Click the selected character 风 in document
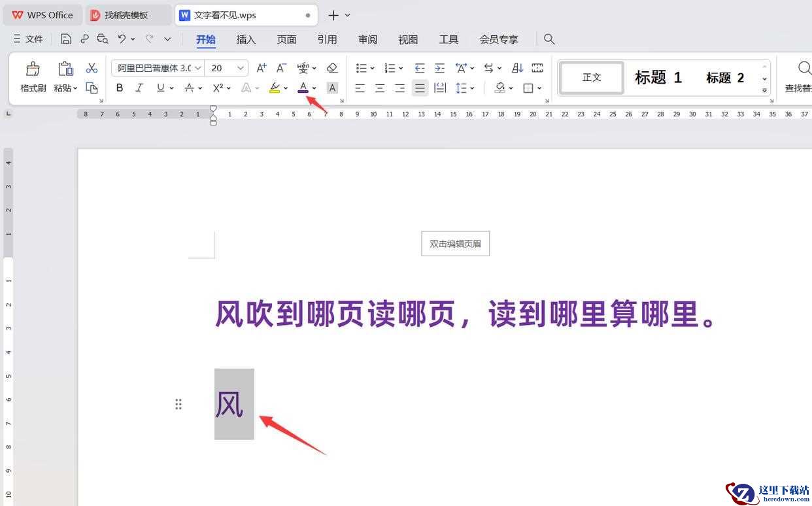The height and width of the screenshot is (506, 812). coord(230,405)
